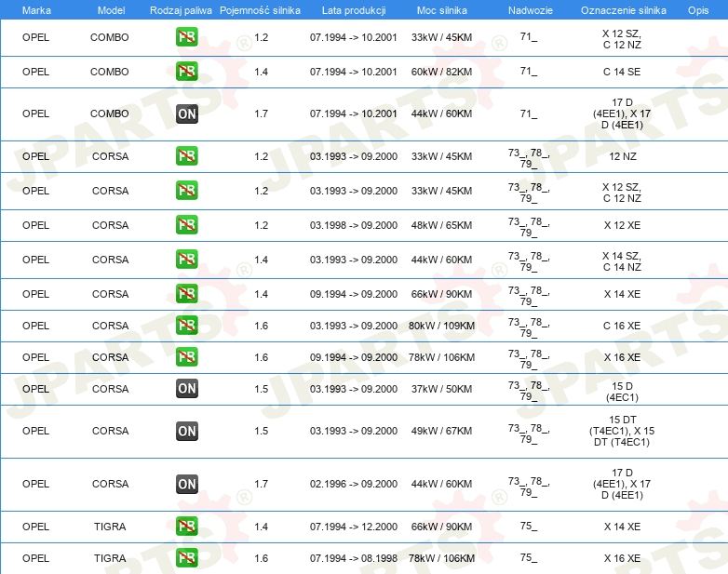Click COMBO model cell in the 1.7 diesel row

[x=110, y=113]
